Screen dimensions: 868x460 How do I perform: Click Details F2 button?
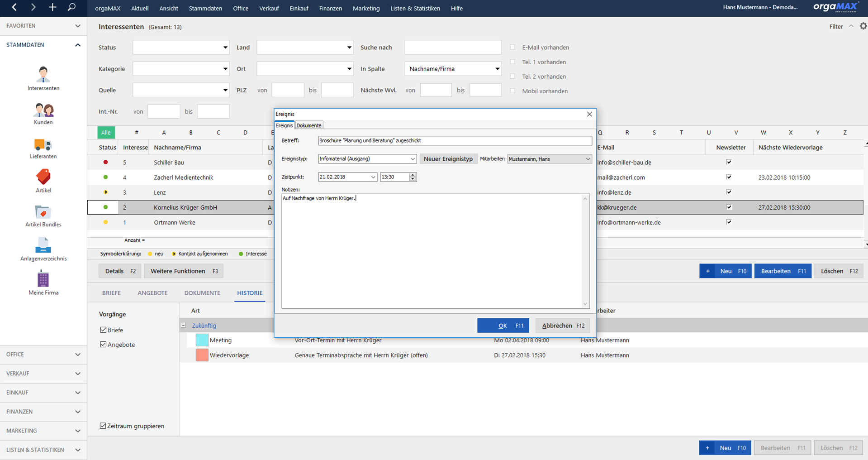[120, 271]
